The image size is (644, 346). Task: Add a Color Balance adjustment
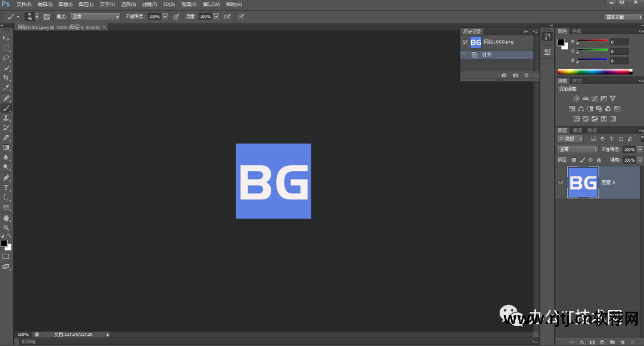pyautogui.click(x=581, y=109)
